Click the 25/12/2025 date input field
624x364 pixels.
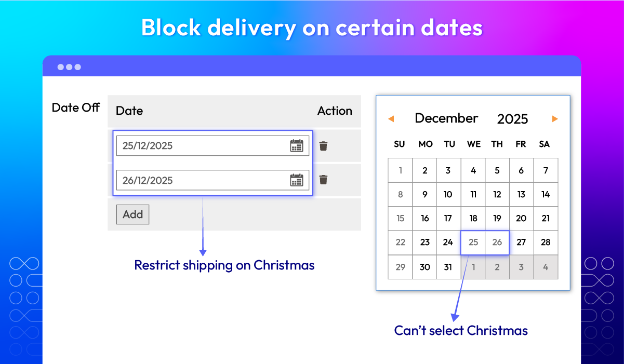213,146
